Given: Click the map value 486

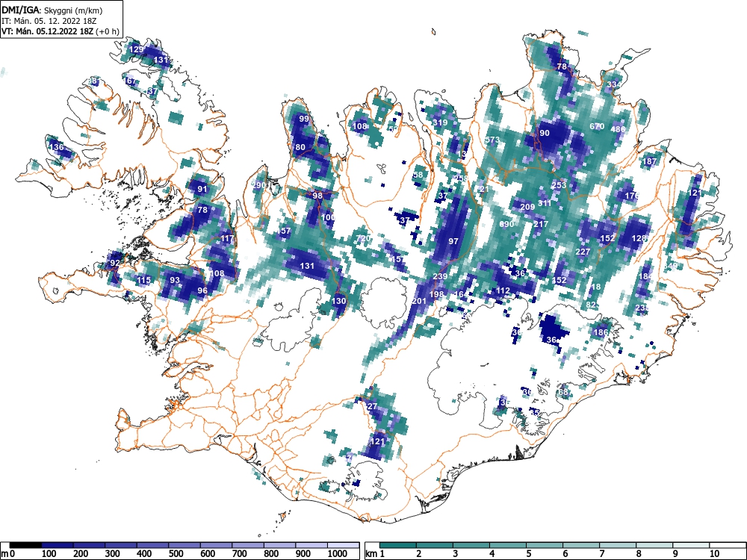Looking at the screenshot, I should 618,129.
